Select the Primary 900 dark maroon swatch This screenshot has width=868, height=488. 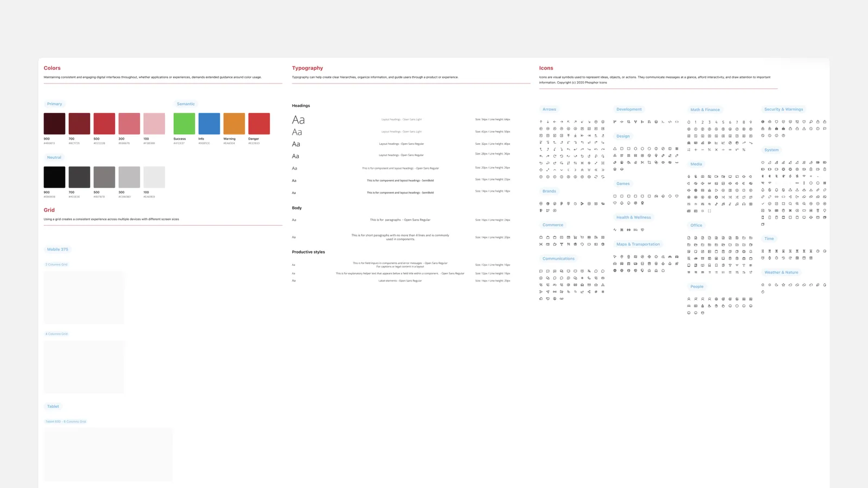coord(54,124)
